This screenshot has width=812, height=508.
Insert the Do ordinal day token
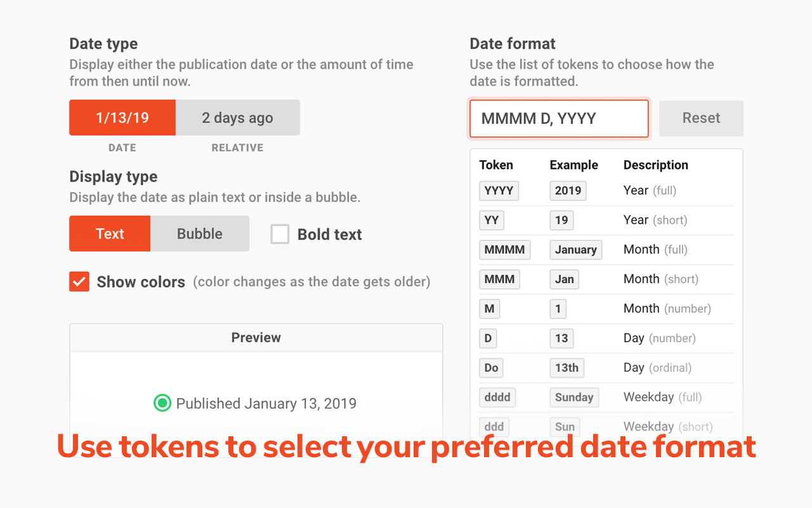click(491, 368)
